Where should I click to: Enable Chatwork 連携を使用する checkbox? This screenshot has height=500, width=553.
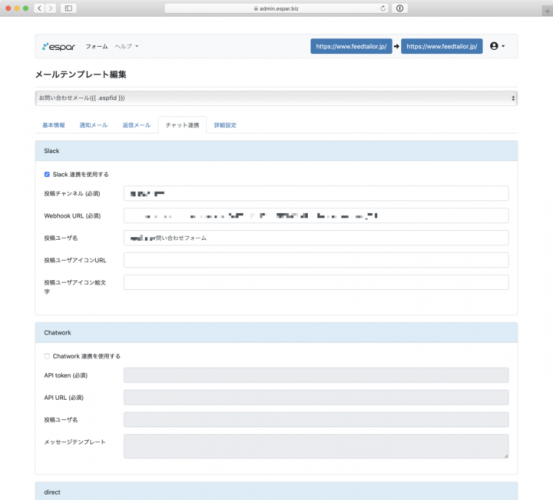tap(47, 356)
